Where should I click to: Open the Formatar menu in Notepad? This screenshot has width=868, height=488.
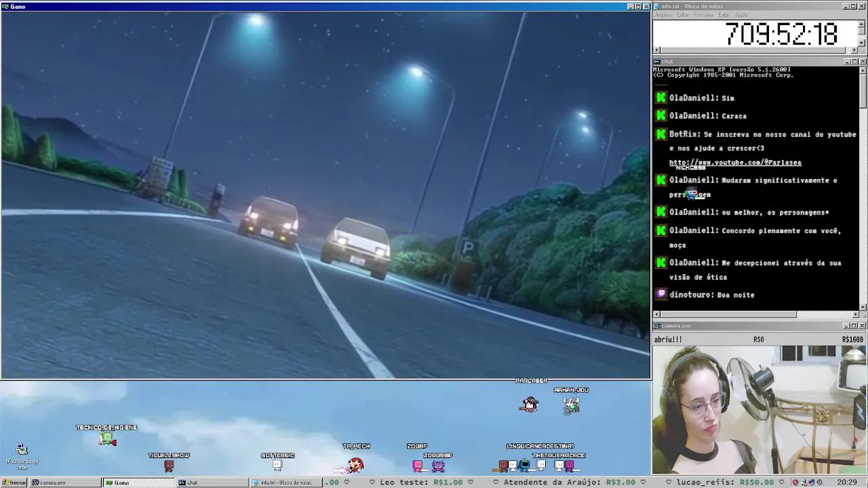tap(704, 15)
